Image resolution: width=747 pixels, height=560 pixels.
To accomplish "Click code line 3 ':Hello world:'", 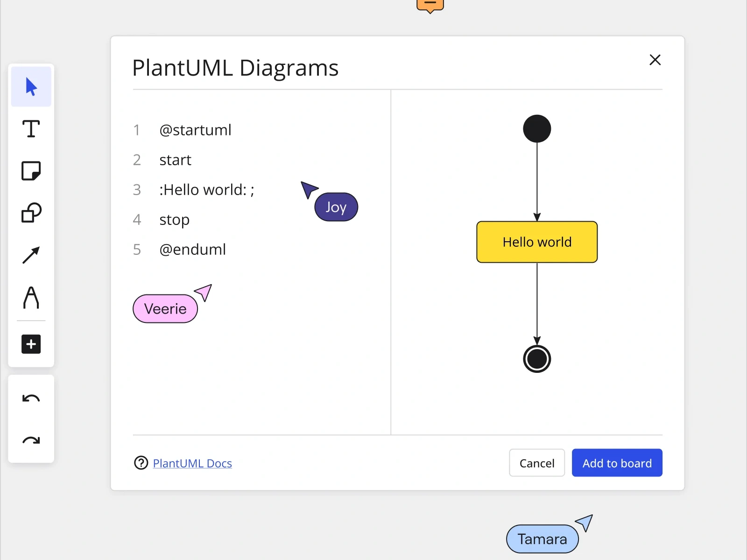I will tap(207, 189).
